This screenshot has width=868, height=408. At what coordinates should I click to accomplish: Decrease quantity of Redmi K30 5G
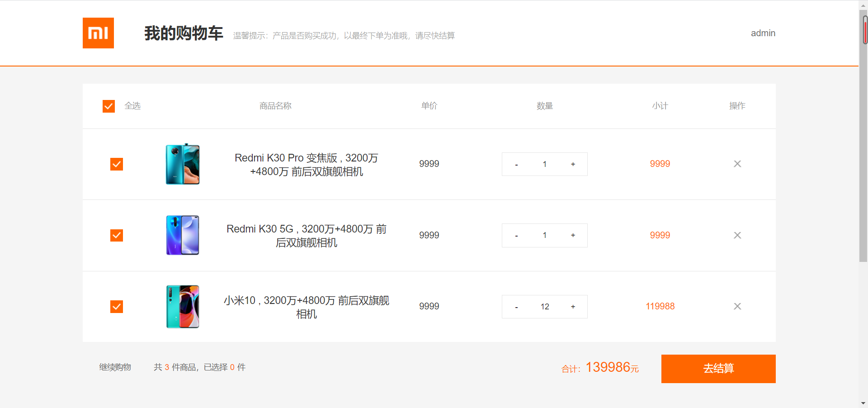516,235
